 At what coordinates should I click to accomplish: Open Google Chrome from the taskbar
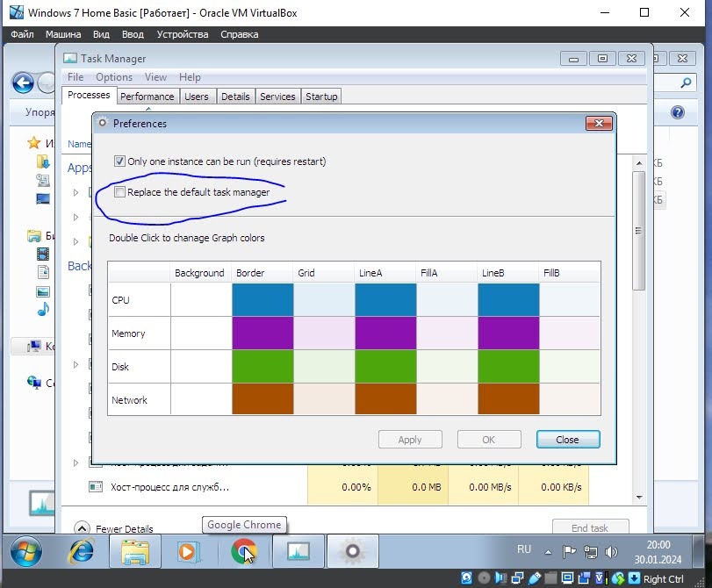[x=243, y=552]
